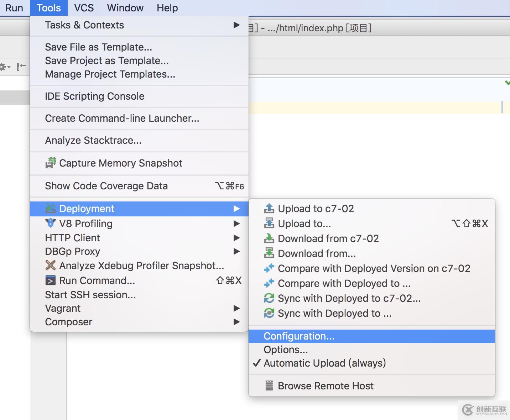This screenshot has width=510, height=420.
Task: Expand HTTP Client submenu arrow
Action: click(236, 237)
